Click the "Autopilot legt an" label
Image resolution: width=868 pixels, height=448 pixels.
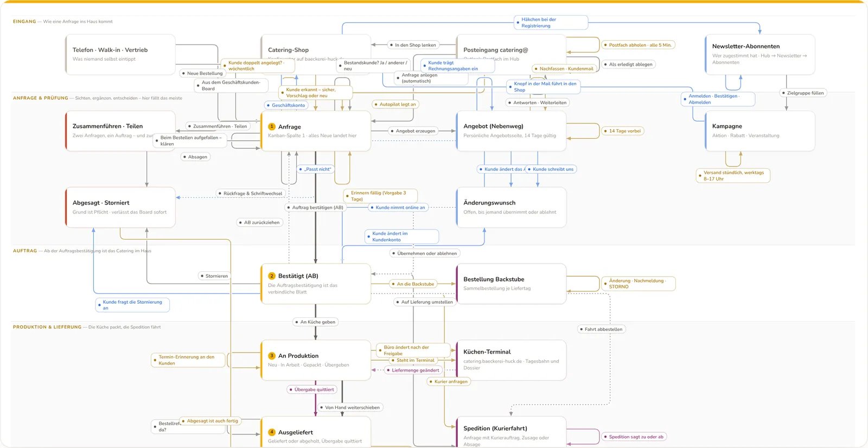pyautogui.click(x=395, y=104)
